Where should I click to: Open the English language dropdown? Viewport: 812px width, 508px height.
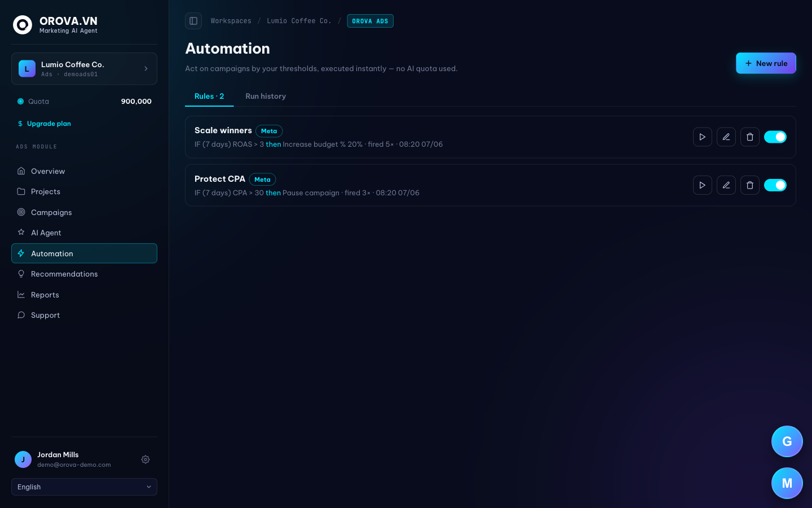point(84,487)
